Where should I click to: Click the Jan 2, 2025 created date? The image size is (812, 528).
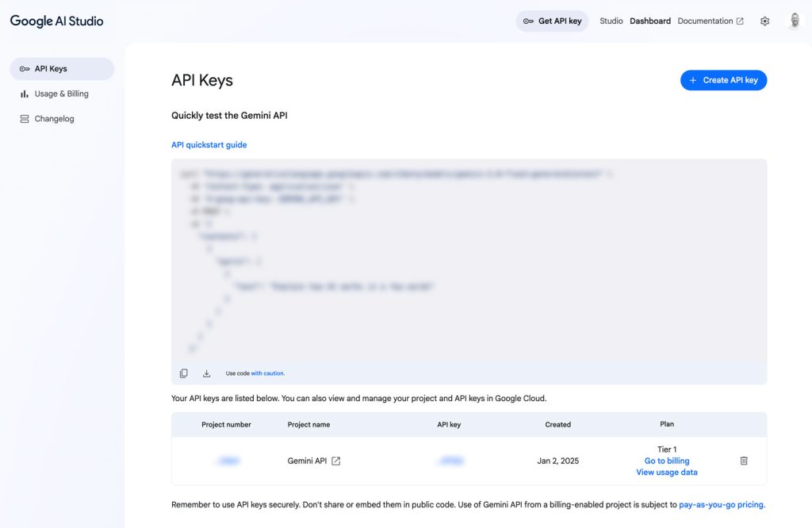pyautogui.click(x=557, y=461)
